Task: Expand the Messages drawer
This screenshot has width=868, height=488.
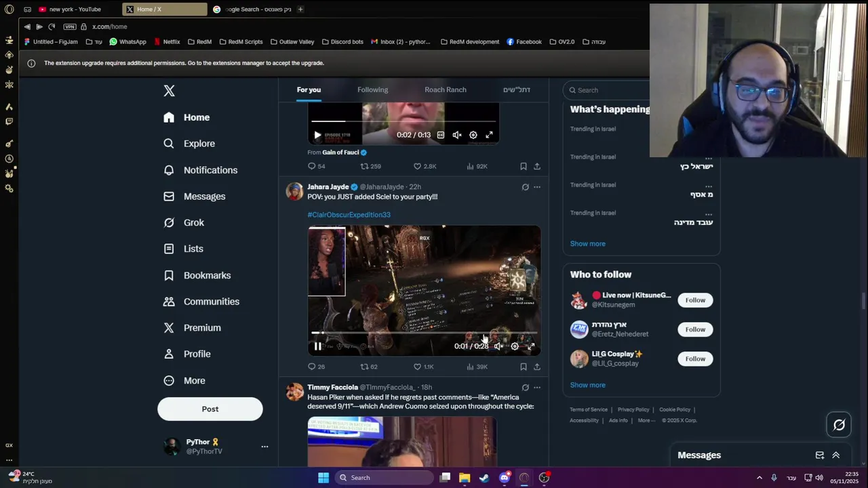Action: [x=836, y=455]
